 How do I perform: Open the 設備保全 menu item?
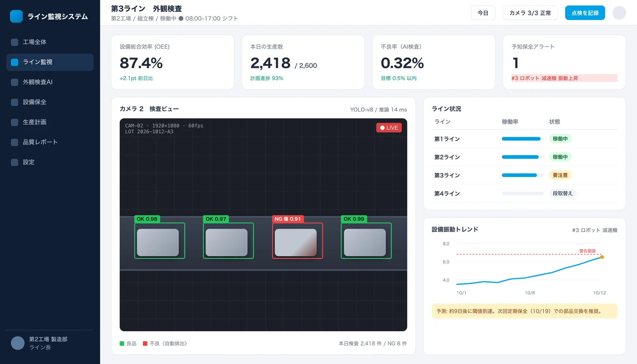coord(50,102)
